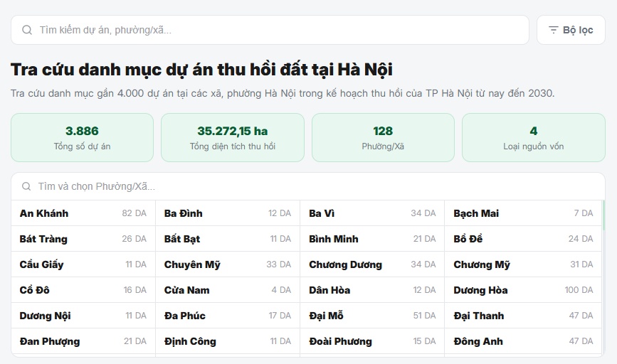
Task: Choose Dương Hòa ward
Action: 523,289
